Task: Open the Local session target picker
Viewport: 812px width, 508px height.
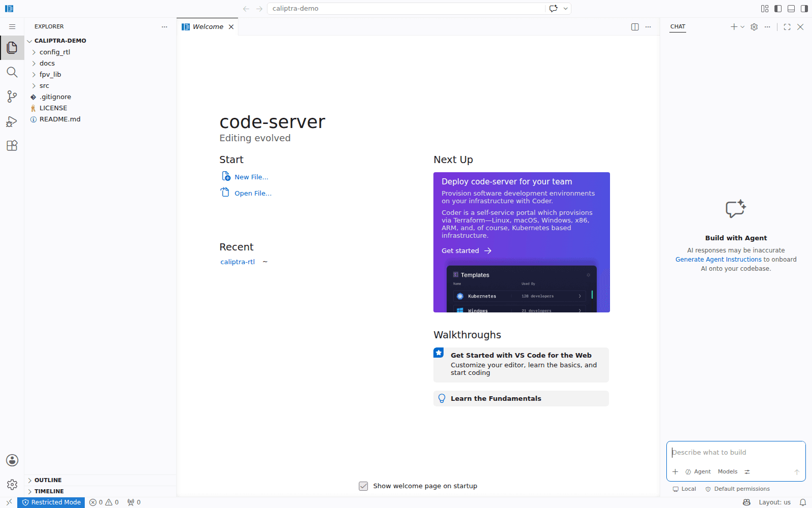Action: tap(684, 489)
